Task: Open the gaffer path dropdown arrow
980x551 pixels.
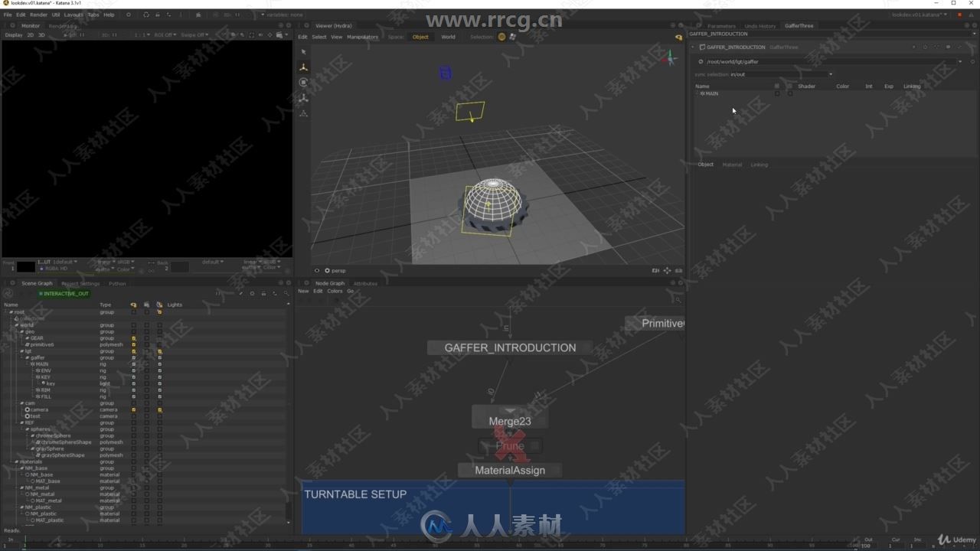Action: coord(960,62)
